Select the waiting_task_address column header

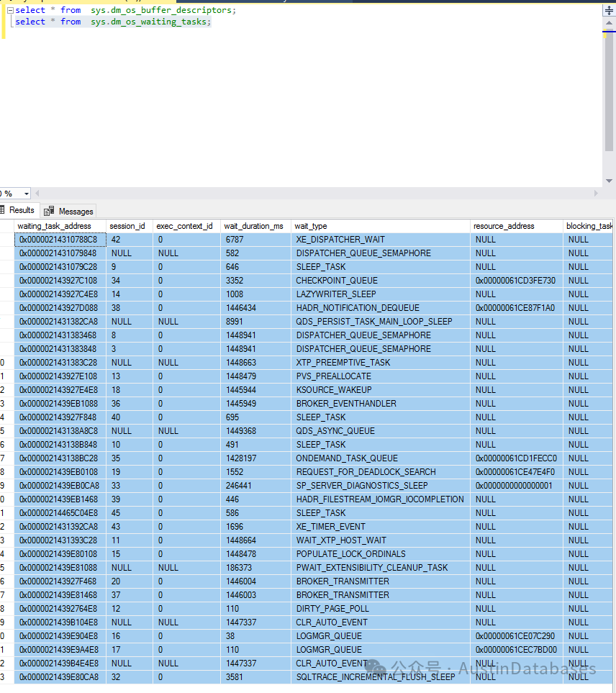click(x=60, y=226)
